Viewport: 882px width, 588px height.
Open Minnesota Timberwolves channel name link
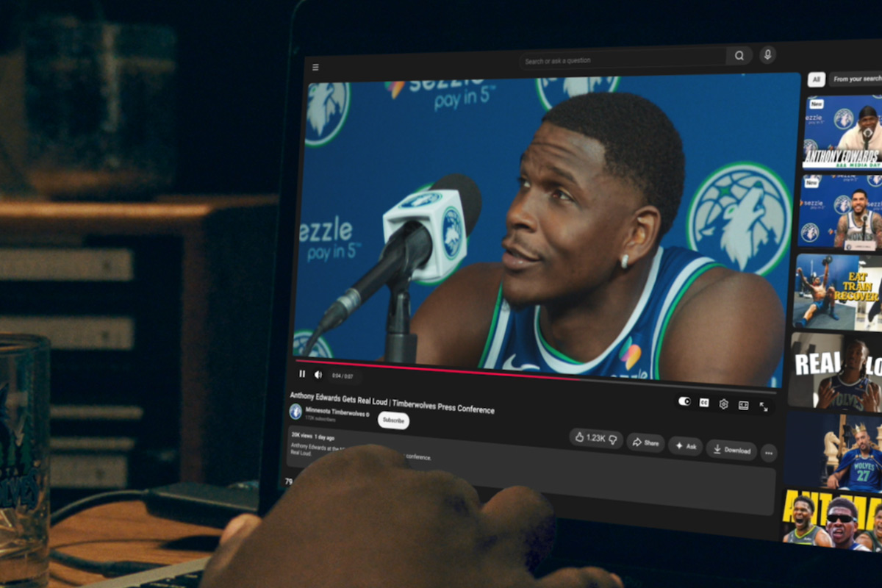[x=337, y=412]
